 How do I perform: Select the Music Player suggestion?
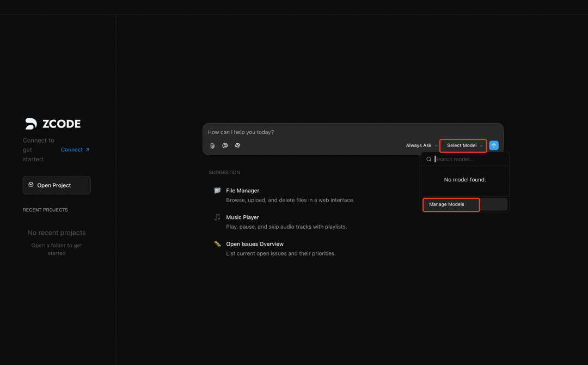point(280,222)
